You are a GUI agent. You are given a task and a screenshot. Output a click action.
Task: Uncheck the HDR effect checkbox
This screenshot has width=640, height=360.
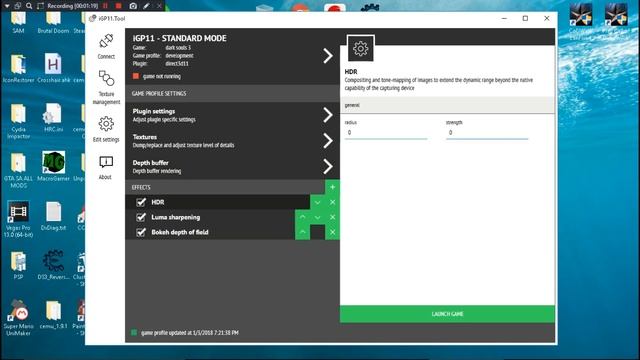coord(141,202)
